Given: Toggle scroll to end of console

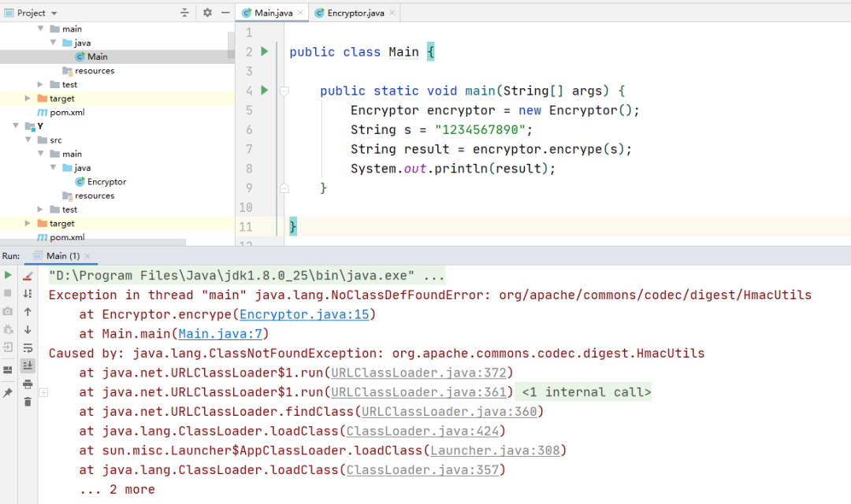Looking at the screenshot, I should tap(28, 365).
